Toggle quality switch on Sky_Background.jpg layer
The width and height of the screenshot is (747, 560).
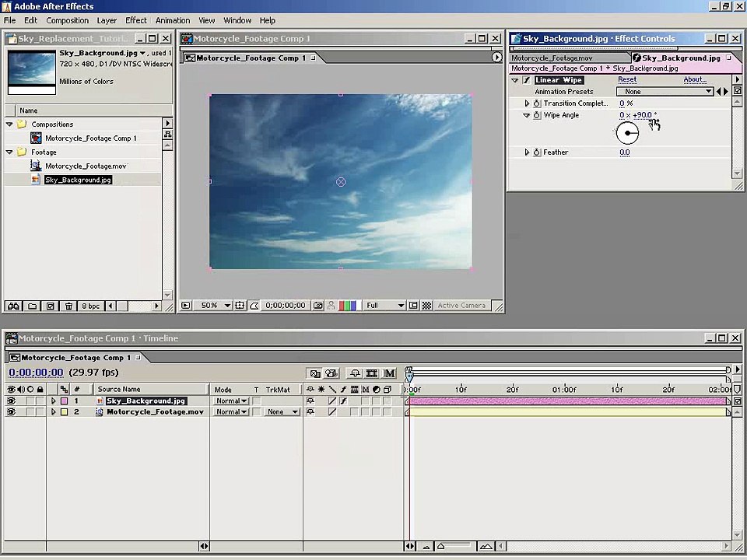(332, 401)
